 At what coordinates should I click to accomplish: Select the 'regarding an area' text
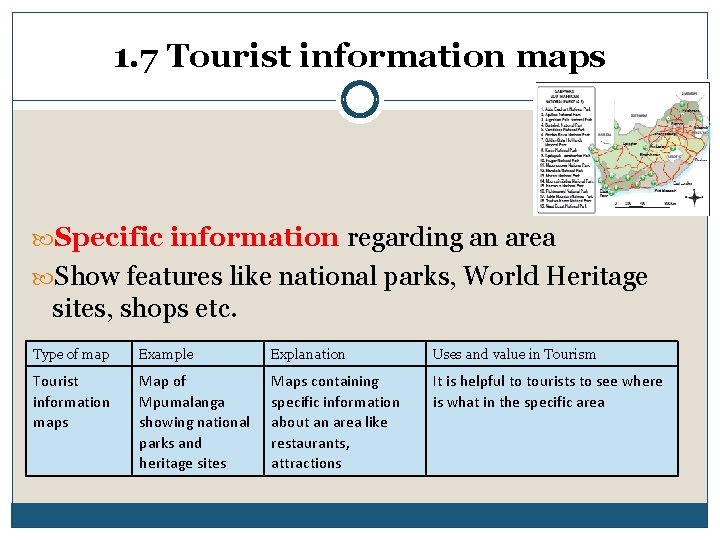pyautogui.click(x=451, y=238)
